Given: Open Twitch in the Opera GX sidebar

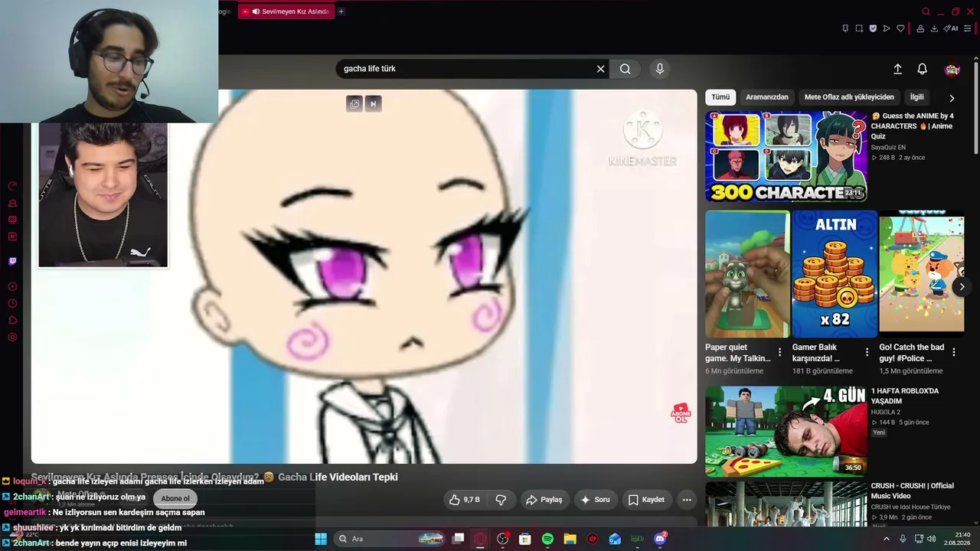Looking at the screenshot, I should point(12,261).
